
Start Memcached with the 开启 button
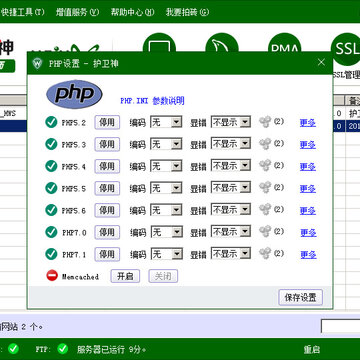click(125, 276)
